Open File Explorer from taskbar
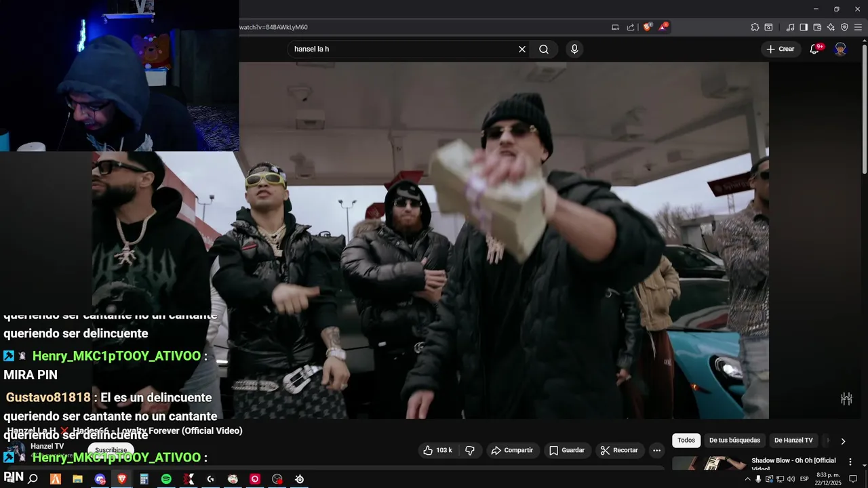 [x=77, y=479]
